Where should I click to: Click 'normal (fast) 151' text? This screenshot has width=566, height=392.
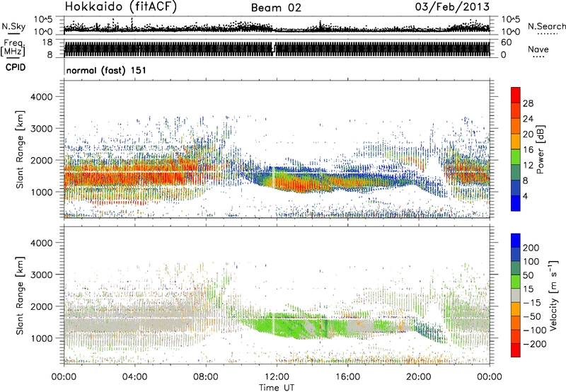(107, 70)
